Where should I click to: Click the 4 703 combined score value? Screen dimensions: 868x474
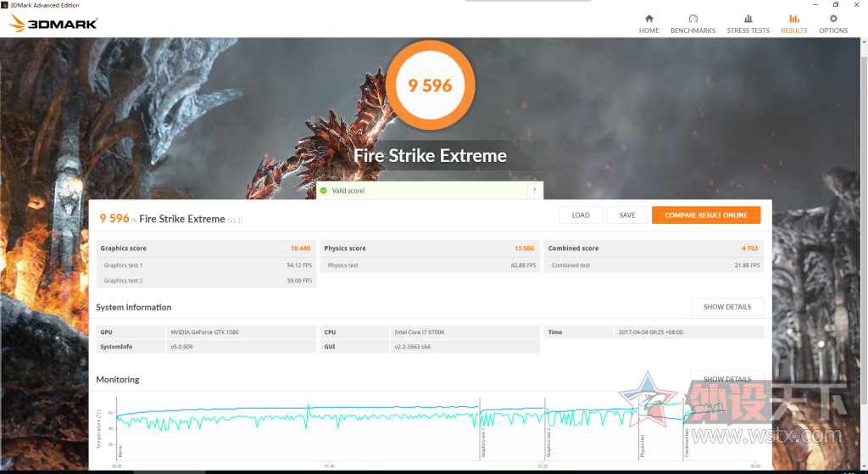[x=750, y=248]
